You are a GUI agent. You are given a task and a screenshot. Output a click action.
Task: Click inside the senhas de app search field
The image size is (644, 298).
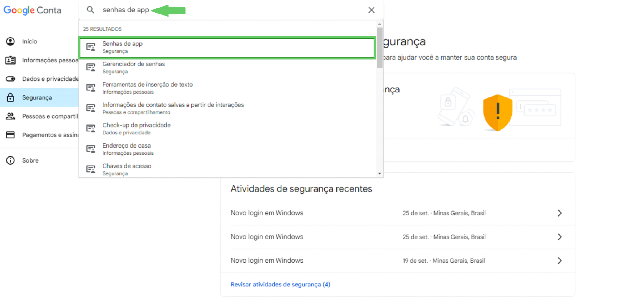point(231,10)
